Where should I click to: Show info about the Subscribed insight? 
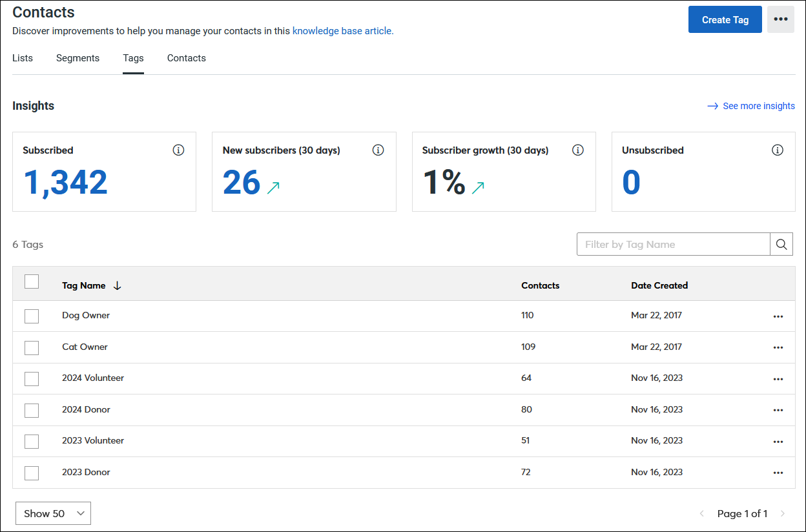click(x=178, y=150)
